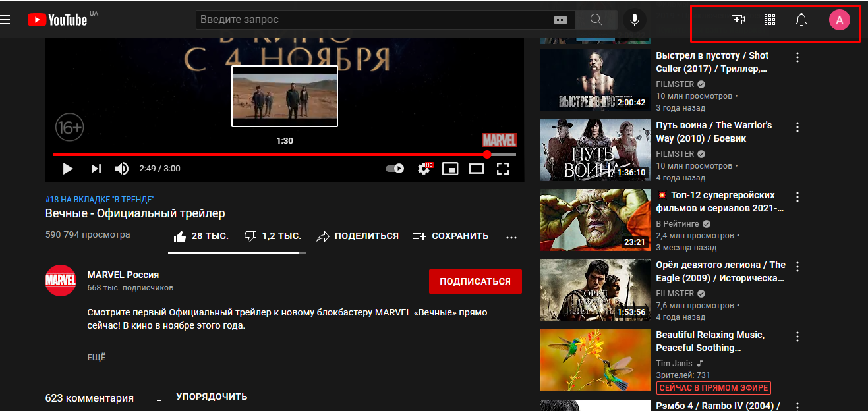868x411 pixels.
Task: Enable theater mode view
Action: tap(476, 169)
